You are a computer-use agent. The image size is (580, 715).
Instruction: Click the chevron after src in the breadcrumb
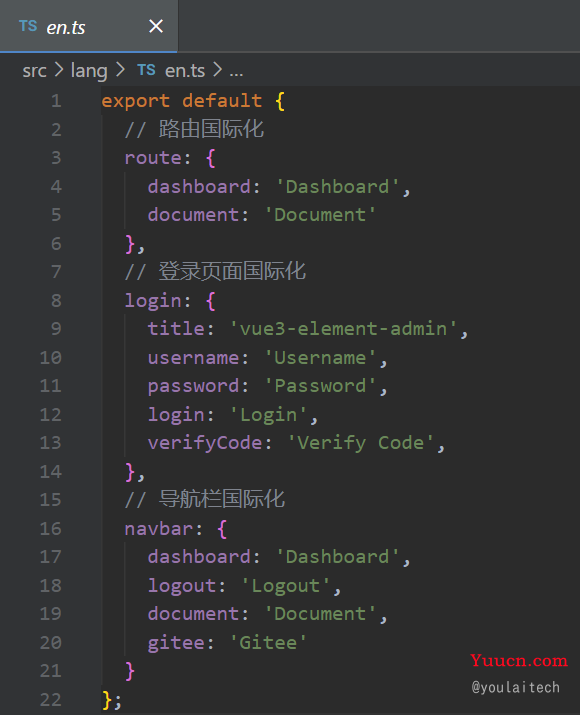tap(59, 70)
